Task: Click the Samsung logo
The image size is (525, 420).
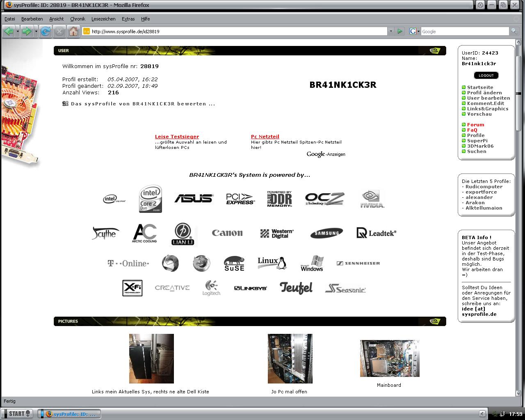Action: 326,233
